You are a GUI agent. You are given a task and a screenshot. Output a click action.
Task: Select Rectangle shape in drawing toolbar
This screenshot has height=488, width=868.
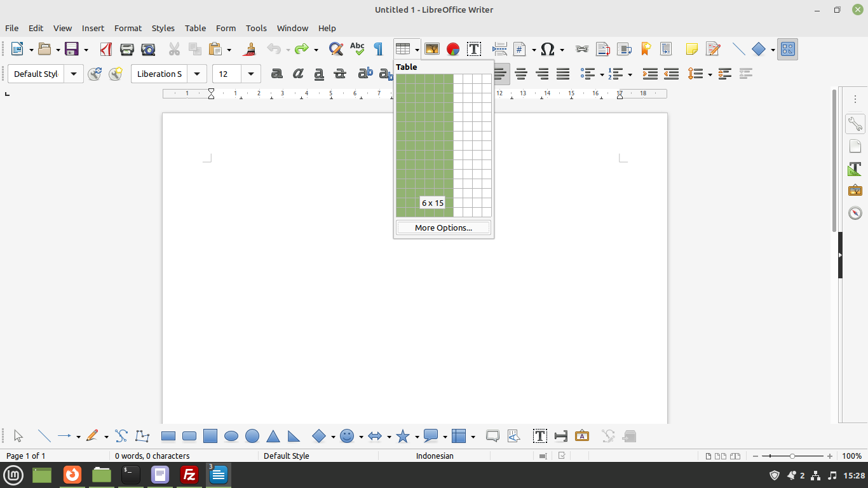click(168, 436)
